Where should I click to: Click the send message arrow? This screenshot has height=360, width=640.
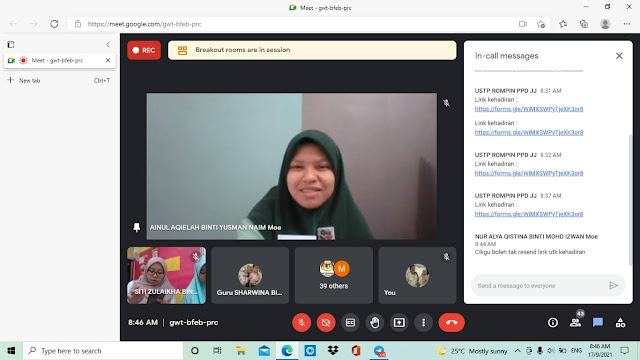pos(613,285)
